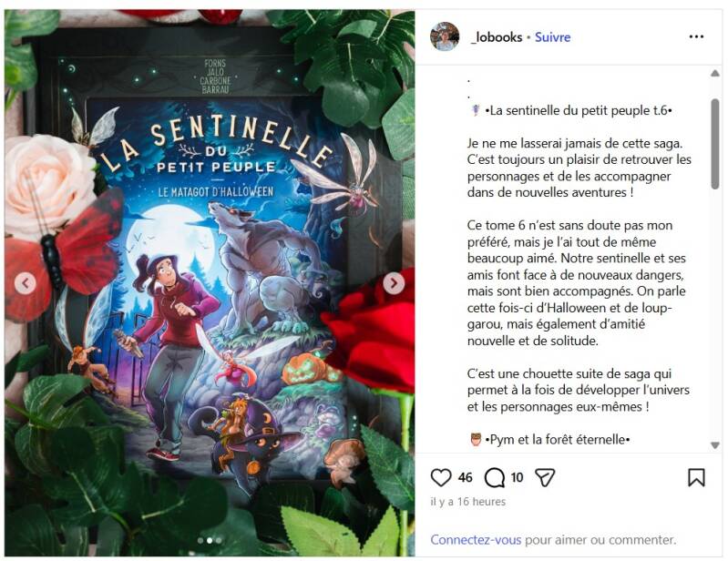
Task: Share the post with paper plane icon
Action: [545, 477]
